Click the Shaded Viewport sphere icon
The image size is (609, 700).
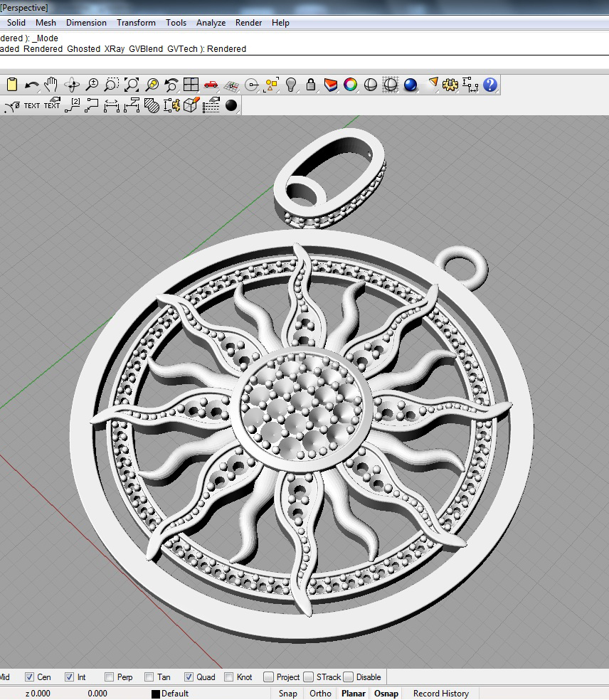pos(371,85)
